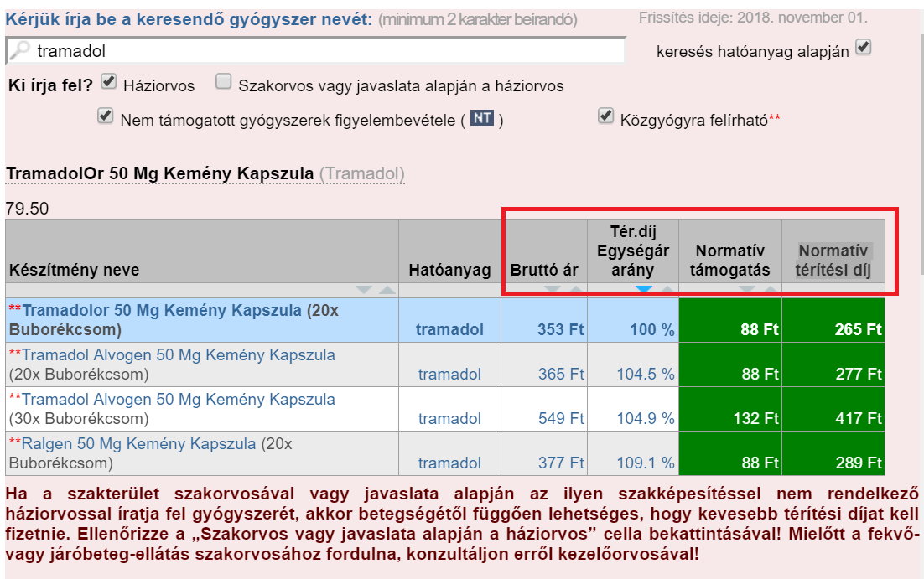
Task: Toggle keresés hatóanyag alapján checkbox
Action: coord(864,47)
